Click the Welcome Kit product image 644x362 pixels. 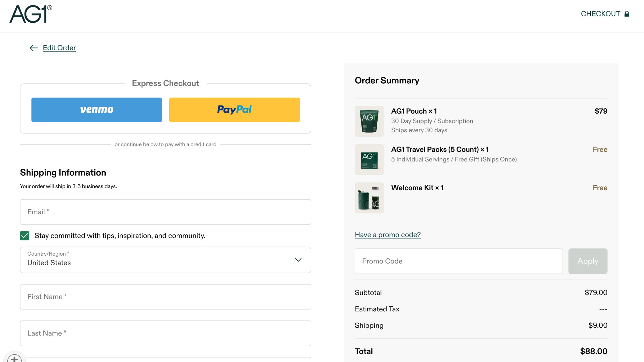pyautogui.click(x=369, y=198)
